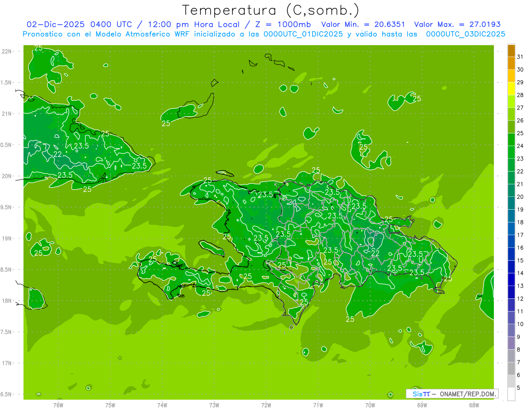Pick the orange colorbar swatch between 30 and 31
Image resolution: width=532 pixels, height=411 pixels.
click(511, 63)
